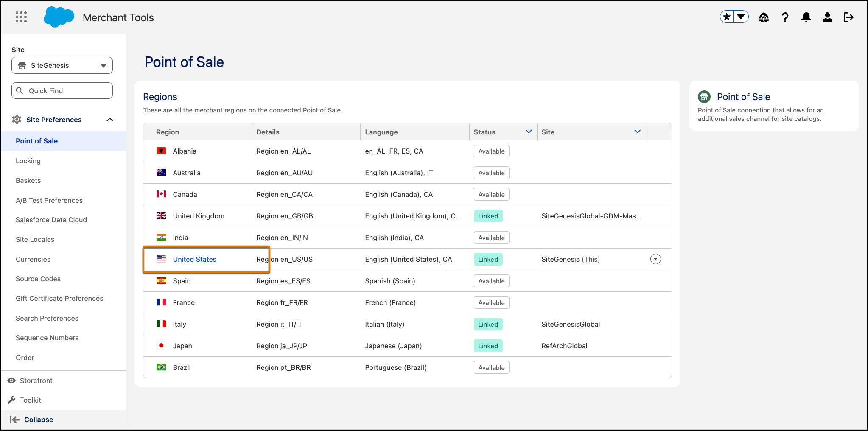The image size is (868, 431).
Task: Click the Toolkit wrench icon
Action: [11, 400]
